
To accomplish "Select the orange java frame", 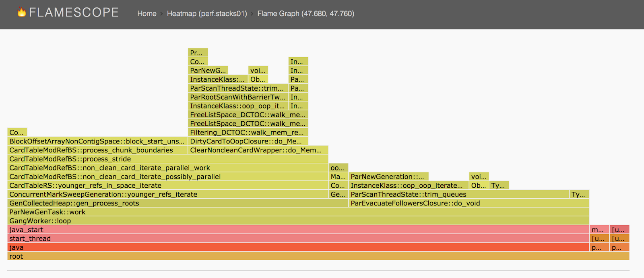I will click(298, 247).
